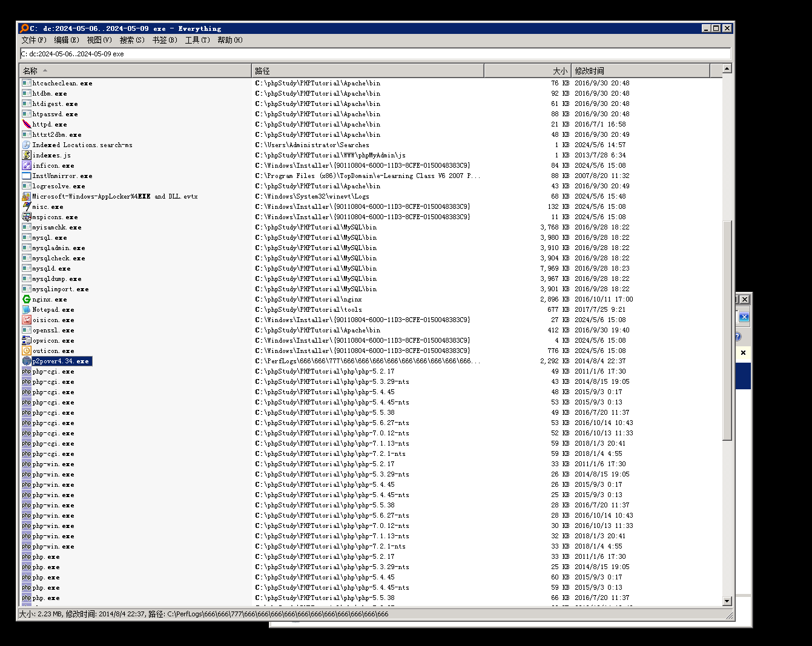Click the logresolve.exe file icon

coord(27,186)
